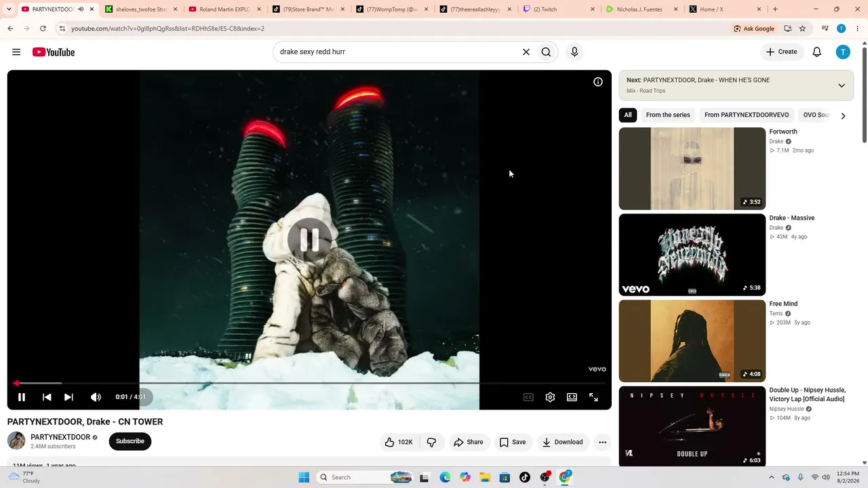Bookmark this page with star icon
The image size is (868, 488).
pos(802,28)
